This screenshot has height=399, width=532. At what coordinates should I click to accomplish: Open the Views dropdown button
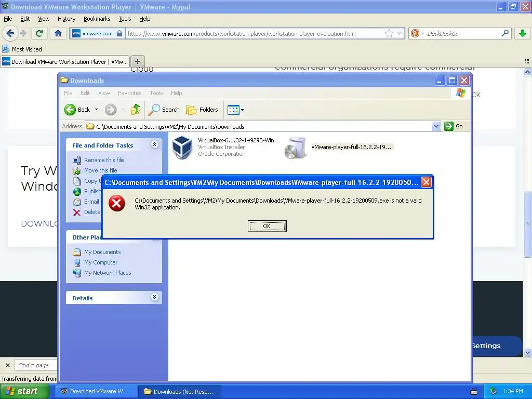(235, 110)
